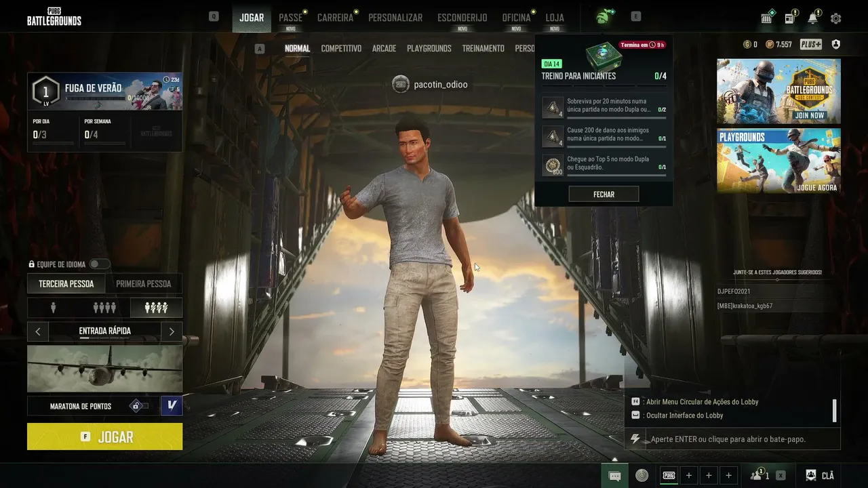Click the X key badge beside friends count
Viewport: 868px width, 488px height.
(x=781, y=475)
